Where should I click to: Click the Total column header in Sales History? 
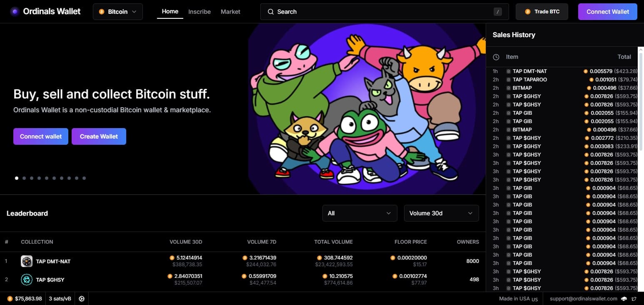[x=624, y=57]
